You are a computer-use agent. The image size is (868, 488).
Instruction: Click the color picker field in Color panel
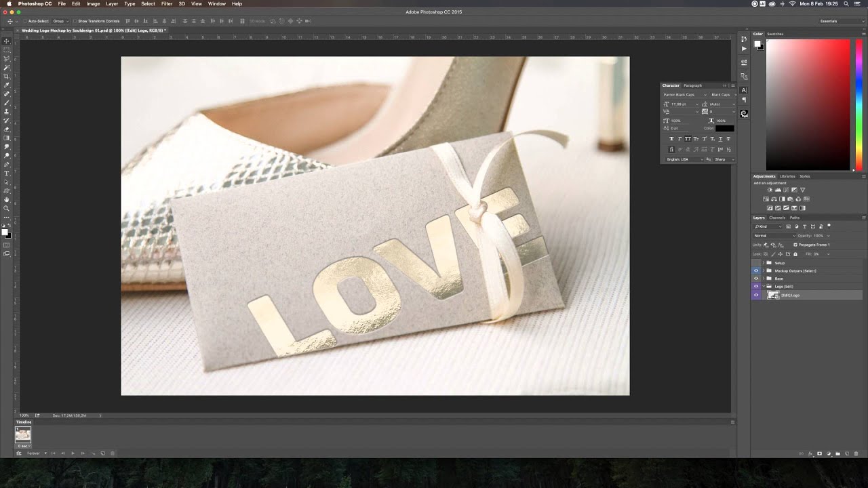pos(808,104)
